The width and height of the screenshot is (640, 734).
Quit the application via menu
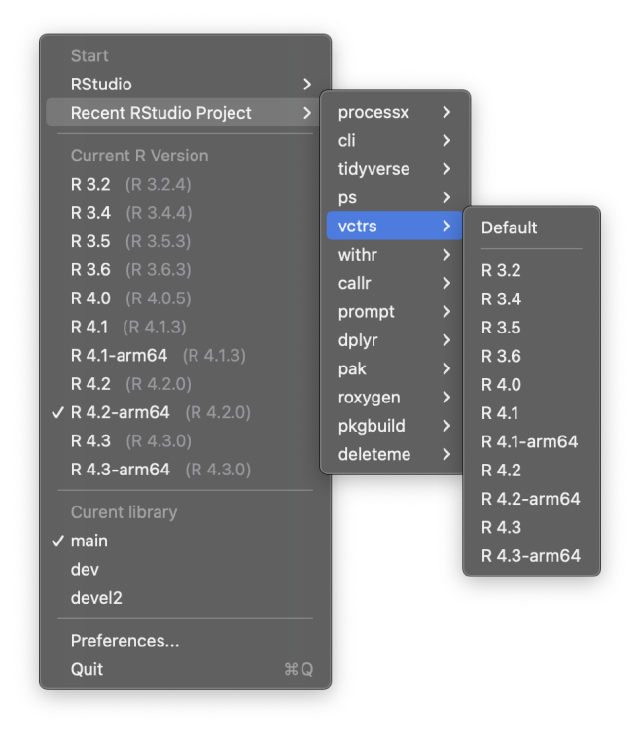click(87, 669)
